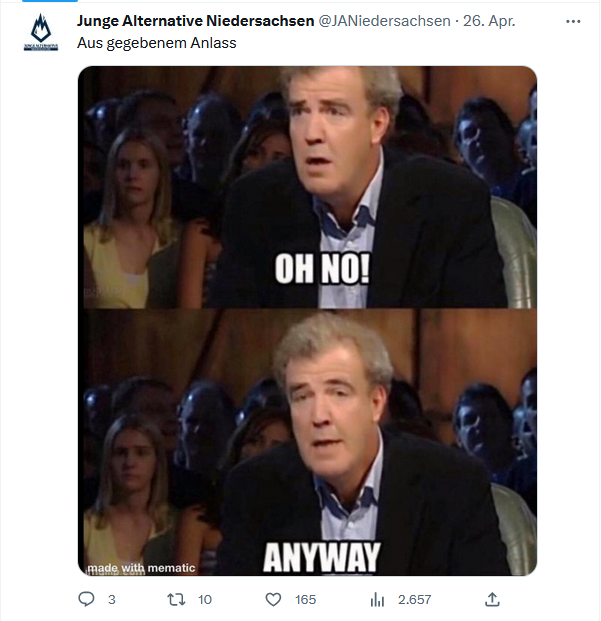Click the reply speech bubble icon
The height and width of the screenshot is (621, 601).
86,599
